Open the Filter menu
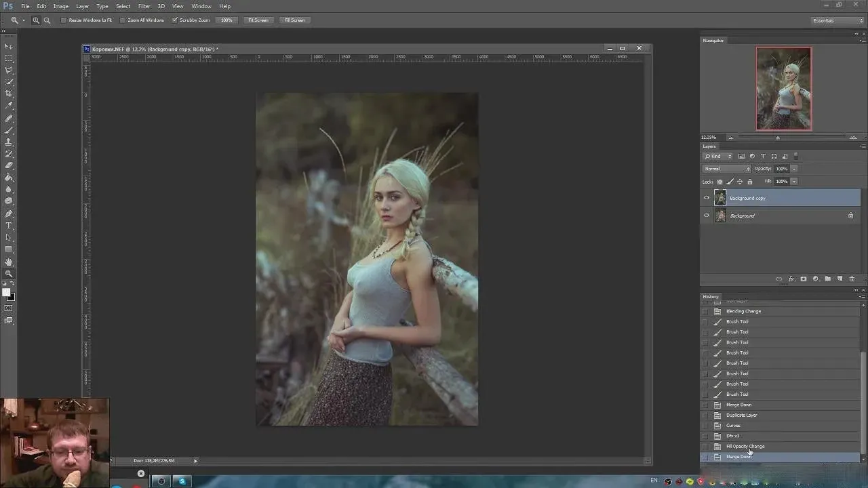Screen dimensions: 868x488 144,6
